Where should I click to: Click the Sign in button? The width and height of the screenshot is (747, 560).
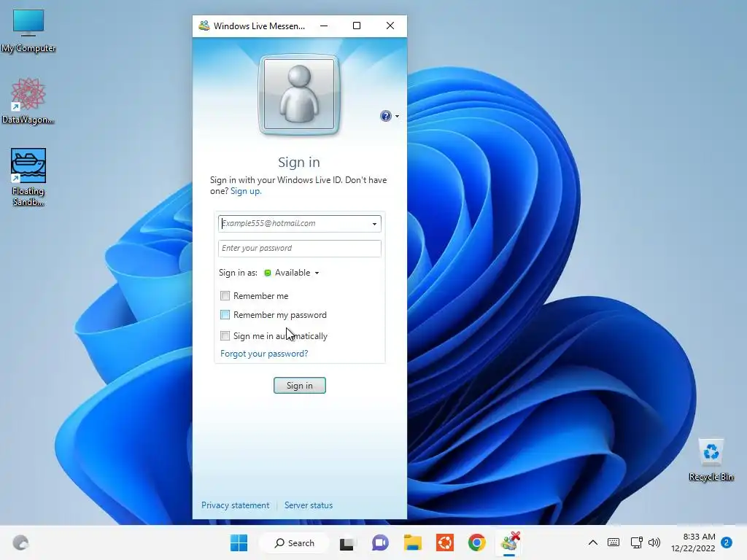[300, 385]
